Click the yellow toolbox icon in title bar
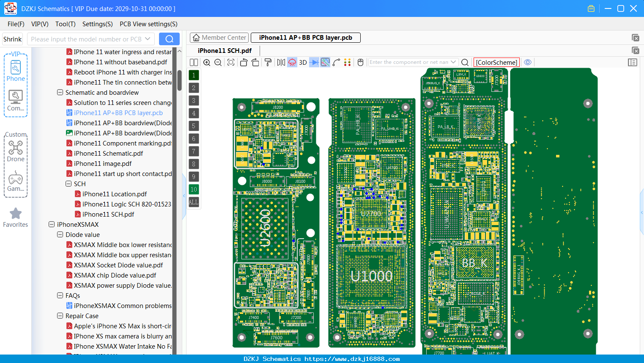 [591, 8]
